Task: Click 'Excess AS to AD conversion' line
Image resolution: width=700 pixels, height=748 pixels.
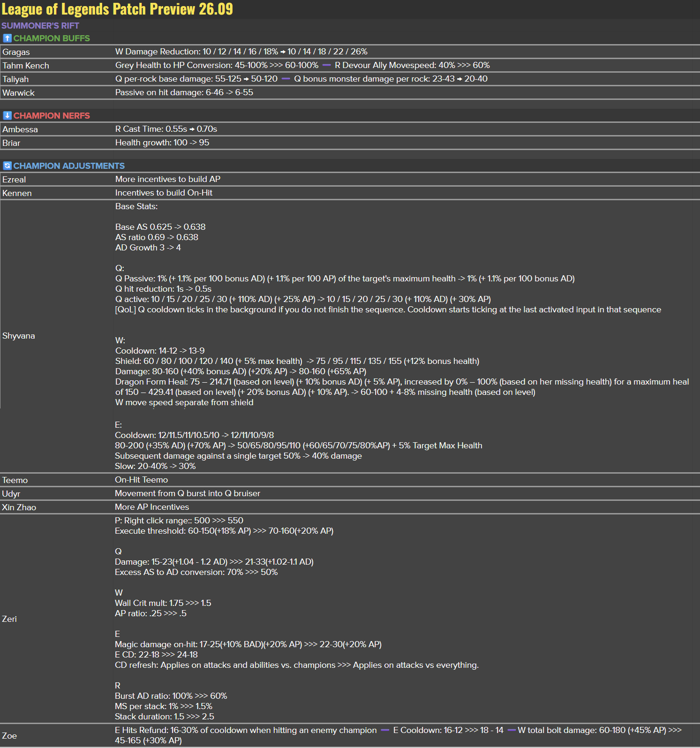Action: 196,572
